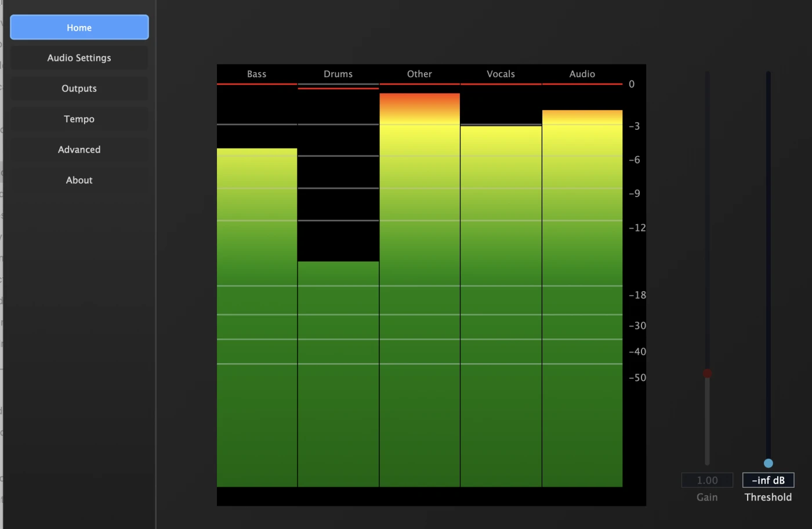Open the Advanced settings page
The image size is (812, 529).
coord(79,150)
